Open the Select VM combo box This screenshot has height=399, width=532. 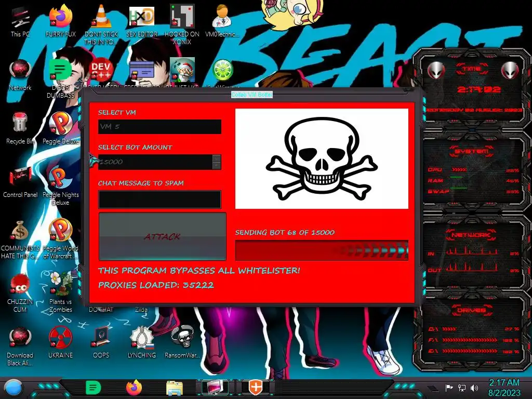(x=159, y=127)
